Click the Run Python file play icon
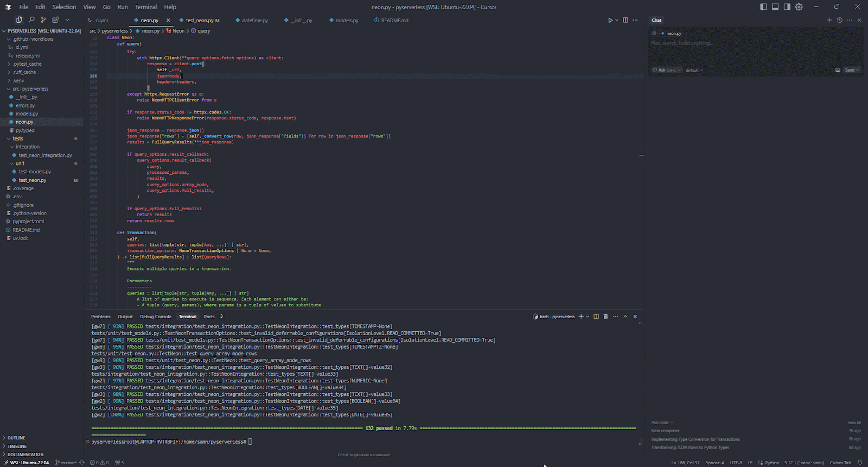Image resolution: width=868 pixels, height=467 pixels. coord(610,20)
